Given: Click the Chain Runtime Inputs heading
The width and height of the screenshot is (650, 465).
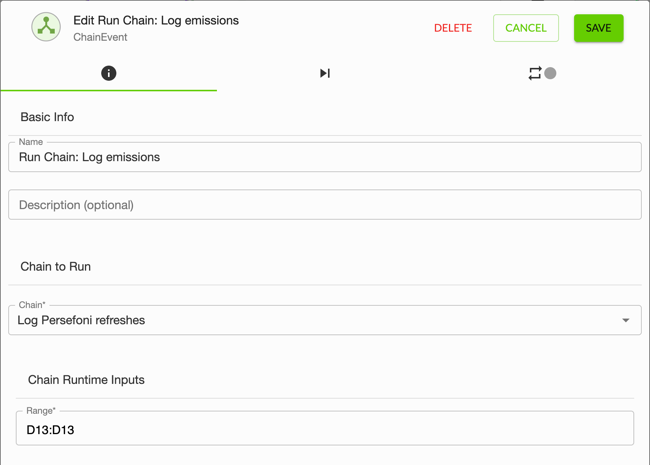Looking at the screenshot, I should click(x=86, y=380).
